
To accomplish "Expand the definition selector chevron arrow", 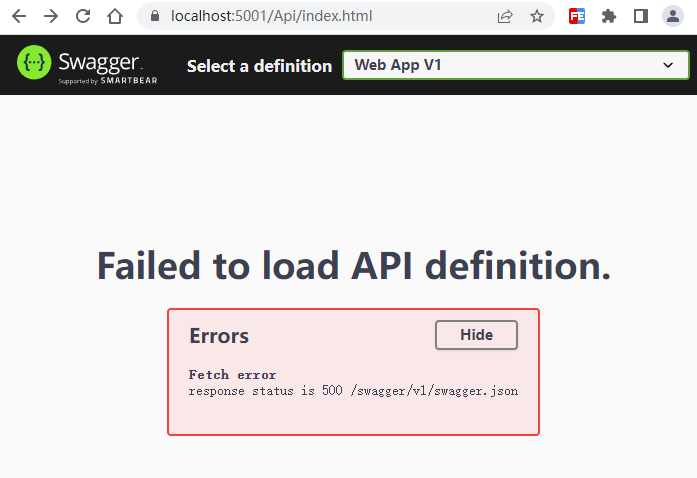I will click(668, 65).
